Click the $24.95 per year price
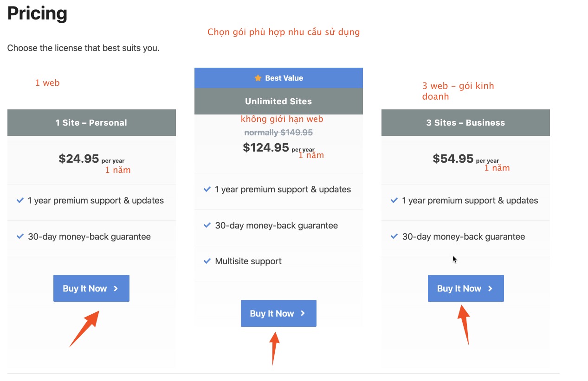This screenshot has height=381, width=588. [x=79, y=159]
